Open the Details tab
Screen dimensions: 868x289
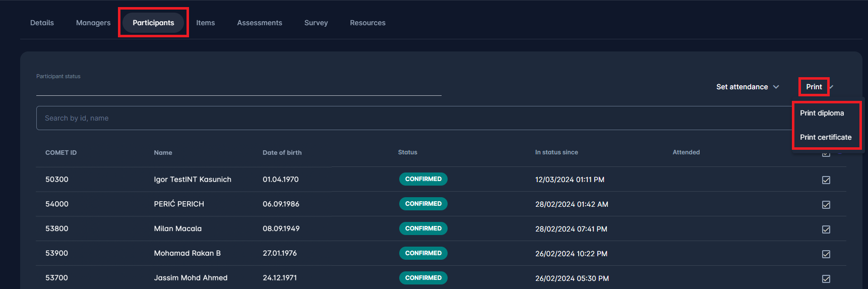[x=42, y=23]
